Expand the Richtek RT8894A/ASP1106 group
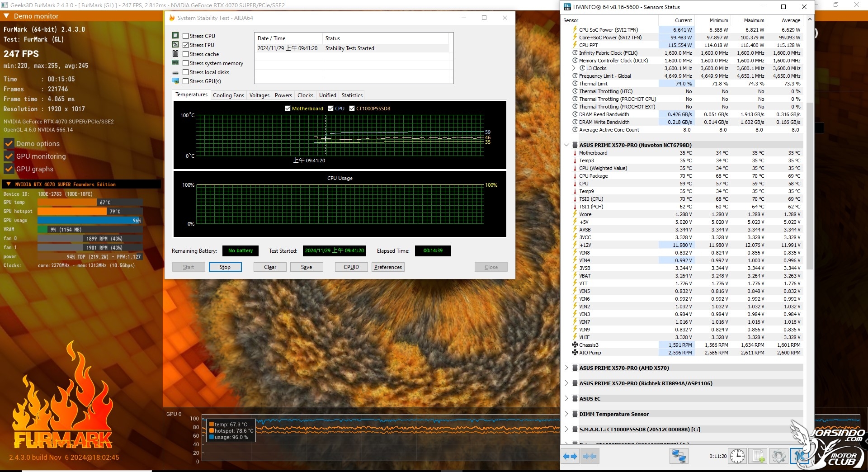 pyautogui.click(x=566, y=383)
